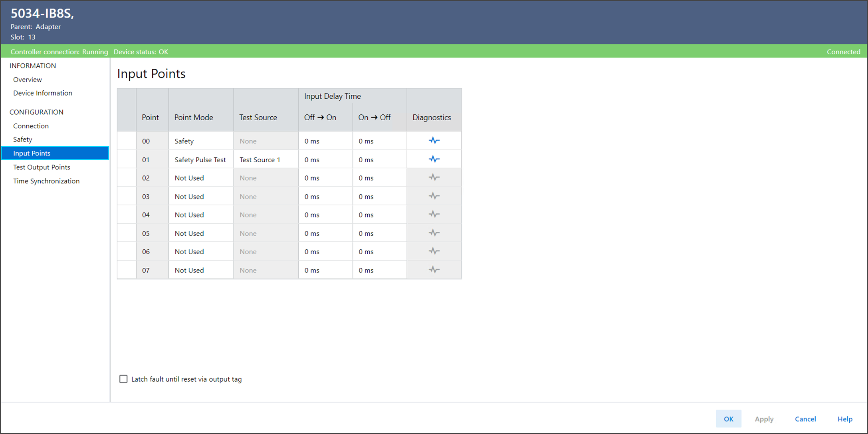Open Help for this dialog
The image size is (868, 434).
(x=845, y=419)
